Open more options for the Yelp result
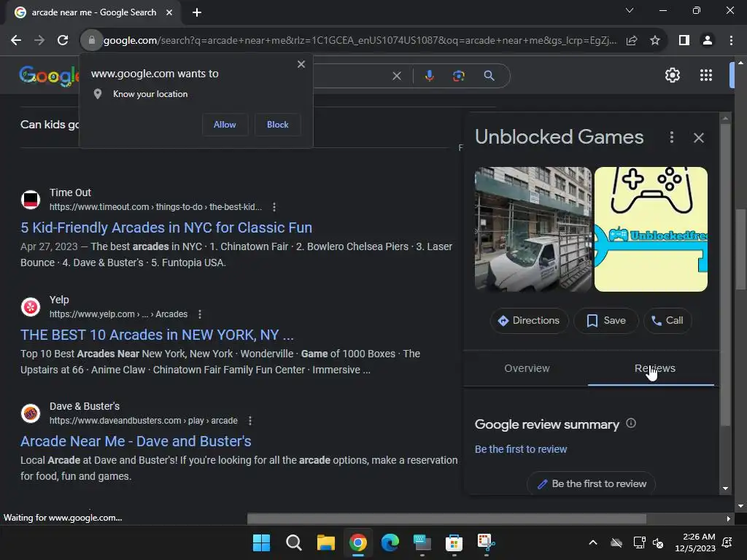This screenshot has height=560, width=747. [200, 314]
